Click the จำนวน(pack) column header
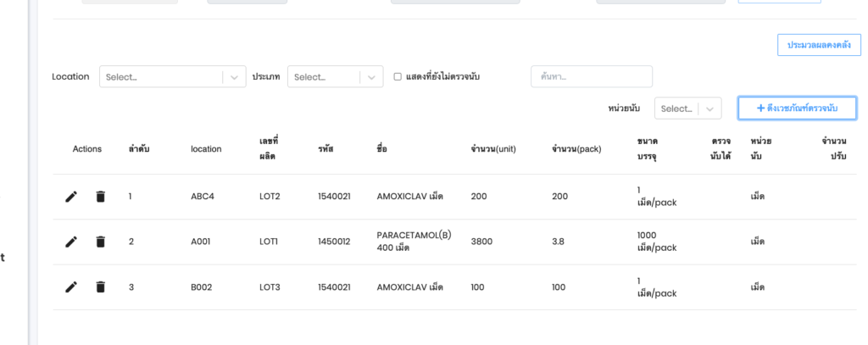 [576, 149]
